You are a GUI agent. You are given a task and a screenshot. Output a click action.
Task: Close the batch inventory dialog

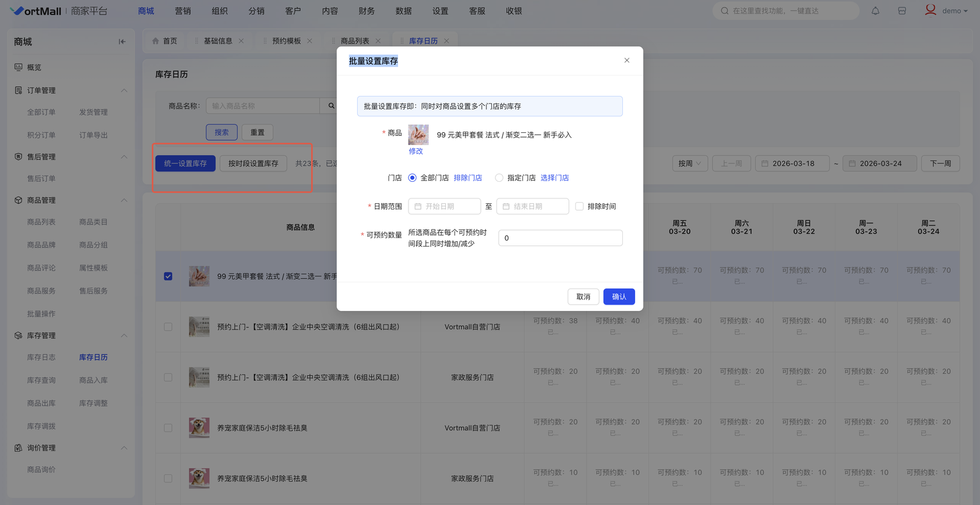pyautogui.click(x=627, y=61)
